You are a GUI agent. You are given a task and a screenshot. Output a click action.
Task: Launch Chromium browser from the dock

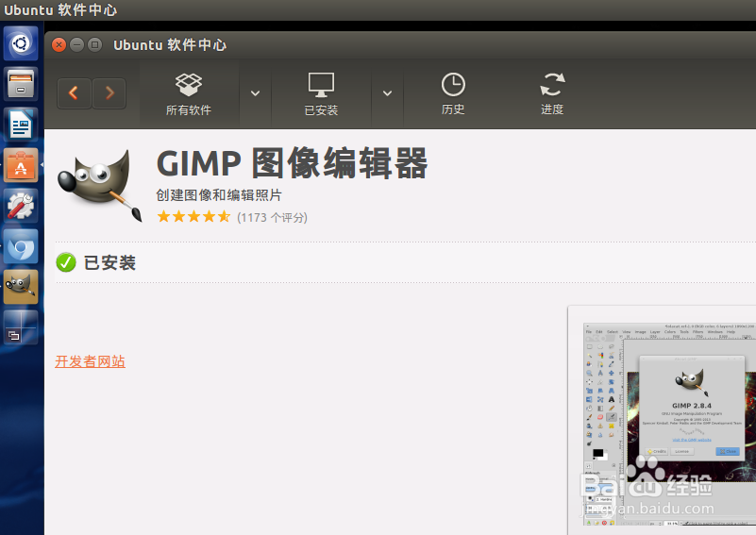pyautogui.click(x=21, y=246)
